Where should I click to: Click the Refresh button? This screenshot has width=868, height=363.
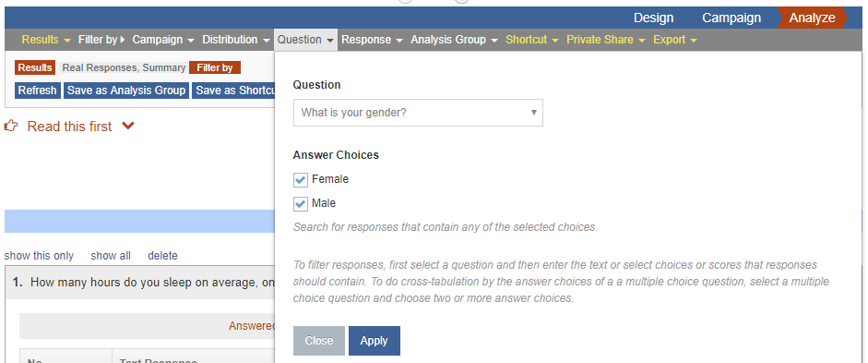38,91
